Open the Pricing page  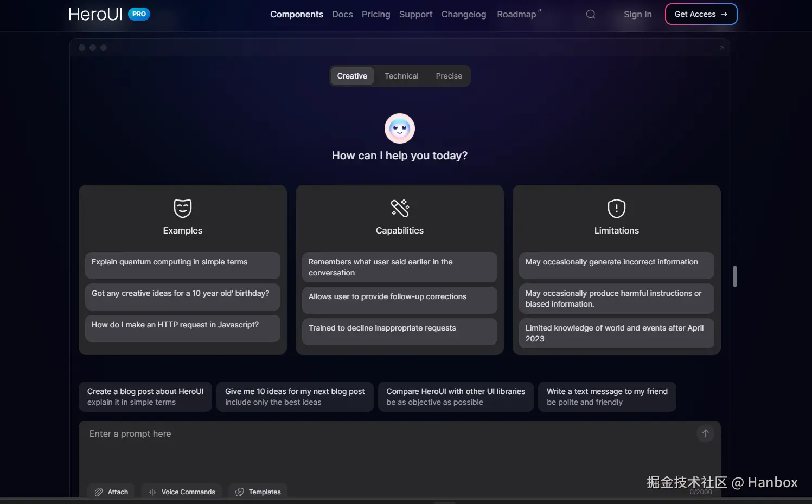point(376,14)
